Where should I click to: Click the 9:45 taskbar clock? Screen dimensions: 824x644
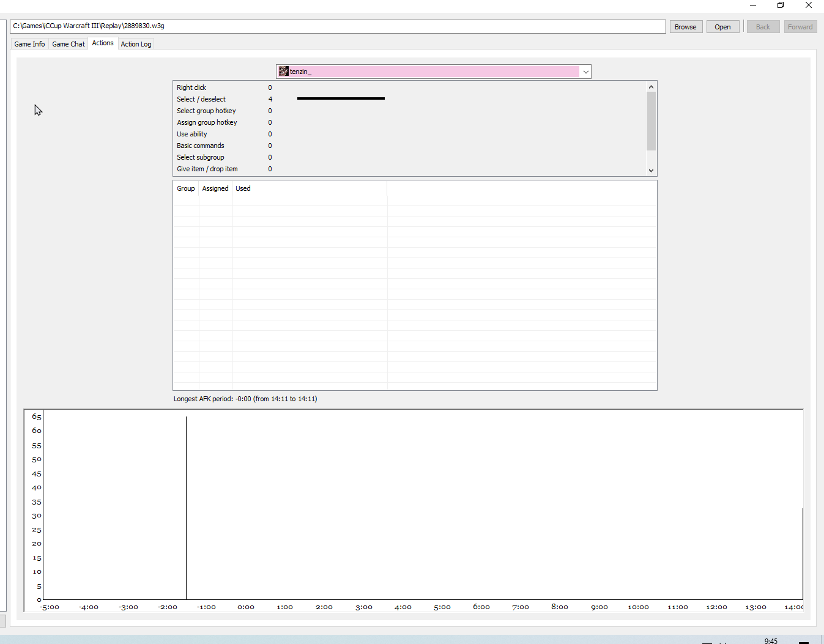pyautogui.click(x=771, y=640)
